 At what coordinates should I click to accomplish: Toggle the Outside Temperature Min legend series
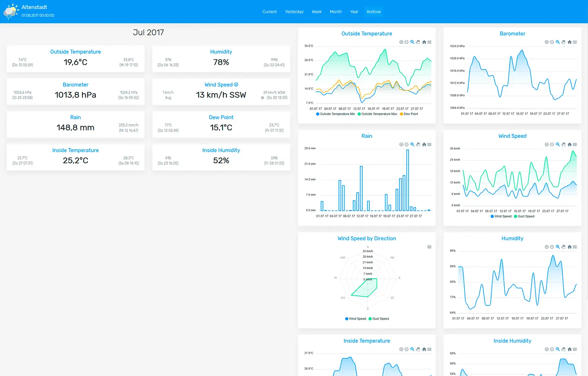pos(336,114)
